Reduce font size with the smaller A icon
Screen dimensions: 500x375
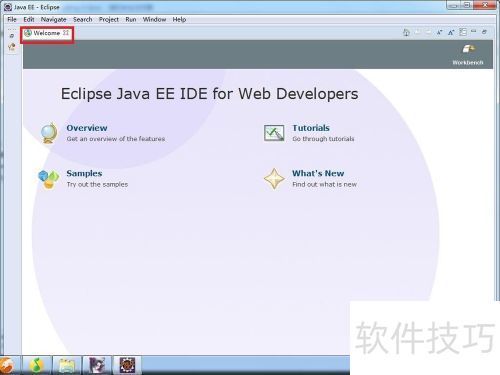440,32
